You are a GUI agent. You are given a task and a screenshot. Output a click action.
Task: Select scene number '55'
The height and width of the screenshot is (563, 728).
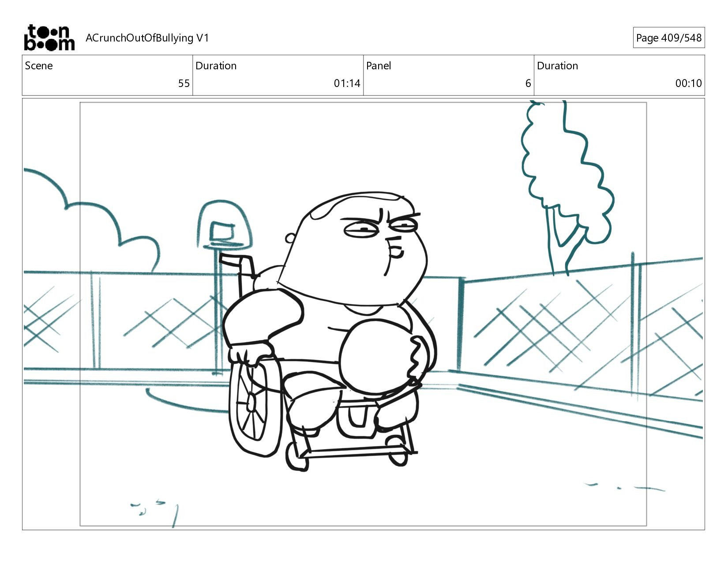[x=184, y=83]
